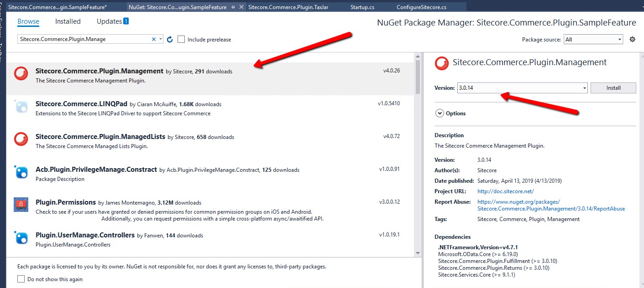The height and width of the screenshot is (288, 644).
Task: Select the Plugin.UserManage.Controllers package title
Action: (85, 235)
